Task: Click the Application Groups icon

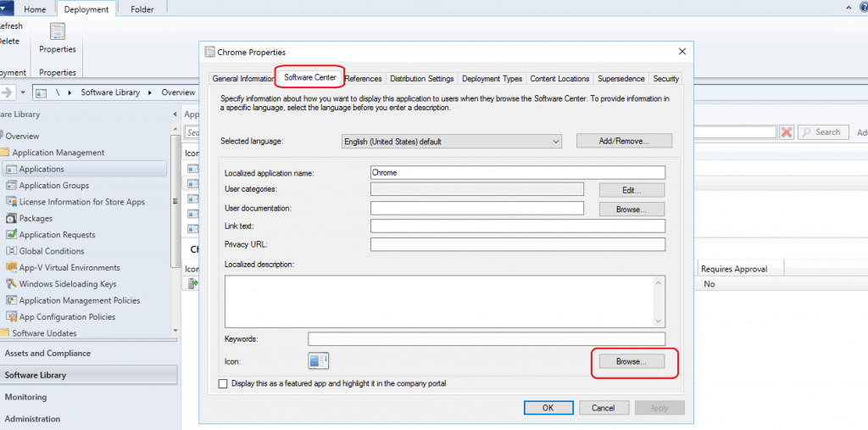Action: [x=12, y=185]
